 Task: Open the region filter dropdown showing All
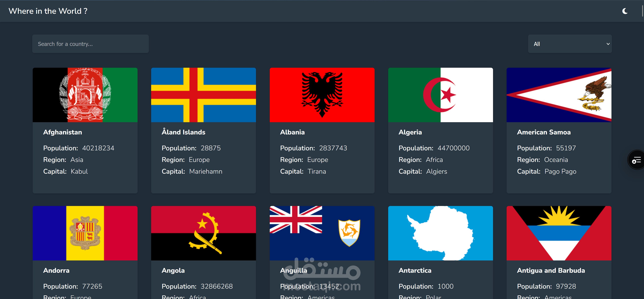[x=570, y=44]
